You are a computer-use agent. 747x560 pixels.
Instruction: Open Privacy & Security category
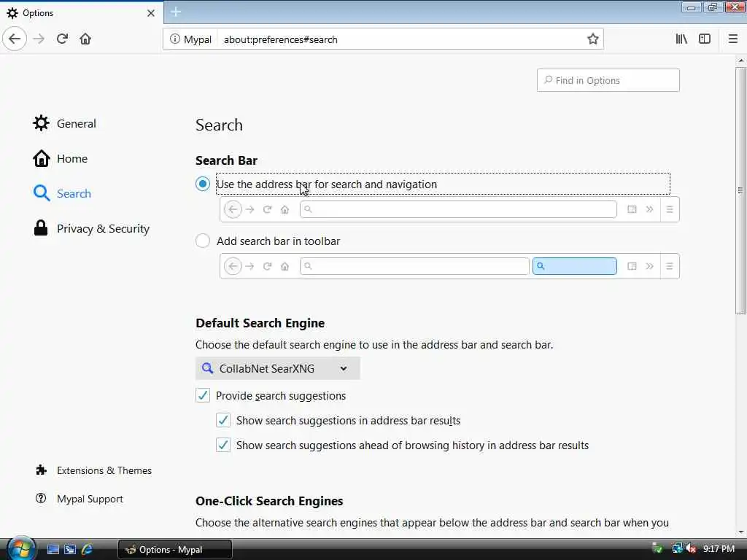click(91, 228)
